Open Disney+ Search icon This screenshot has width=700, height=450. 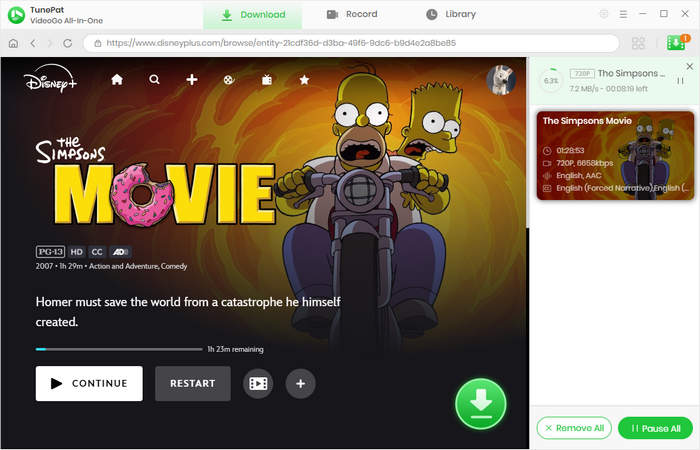154,79
